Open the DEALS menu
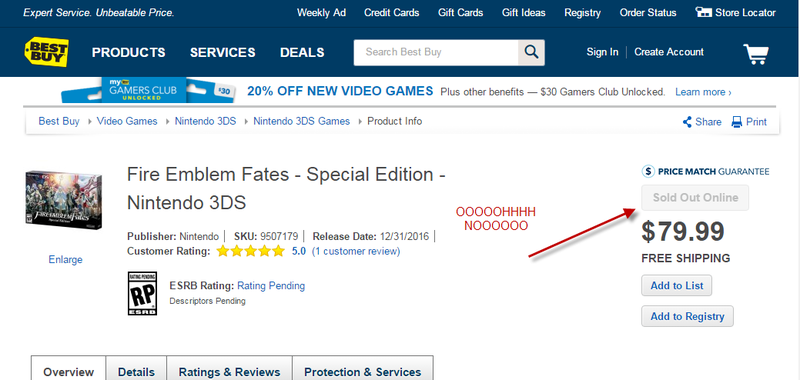This screenshot has width=800, height=380. pyautogui.click(x=302, y=53)
